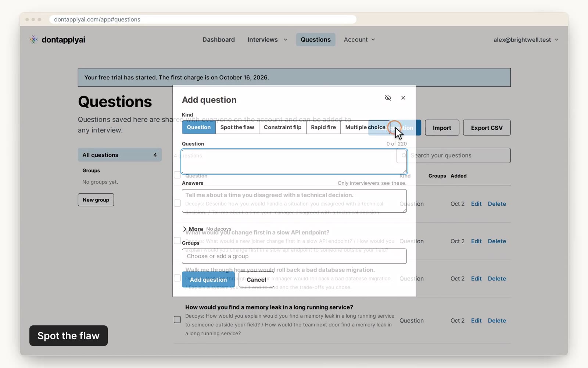The height and width of the screenshot is (368, 588).
Task: Submit with the blue Add question button
Action: click(208, 280)
